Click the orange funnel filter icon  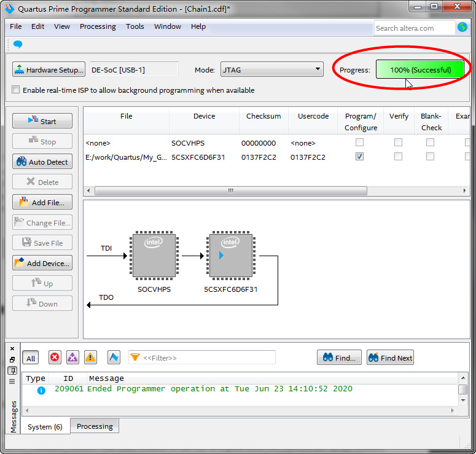pyautogui.click(x=135, y=357)
